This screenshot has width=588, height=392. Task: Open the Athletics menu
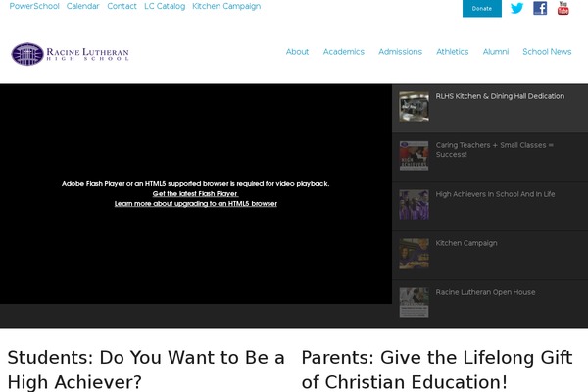coord(452,51)
